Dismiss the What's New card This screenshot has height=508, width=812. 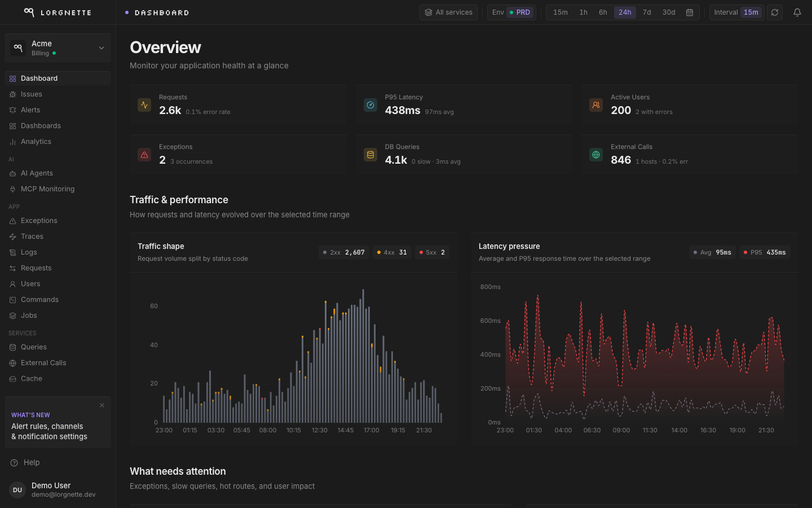(102, 405)
